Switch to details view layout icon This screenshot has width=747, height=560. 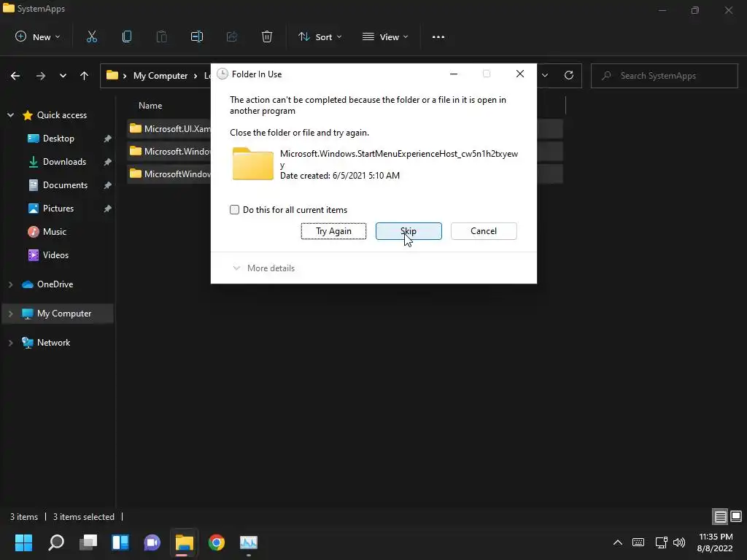[x=720, y=516]
